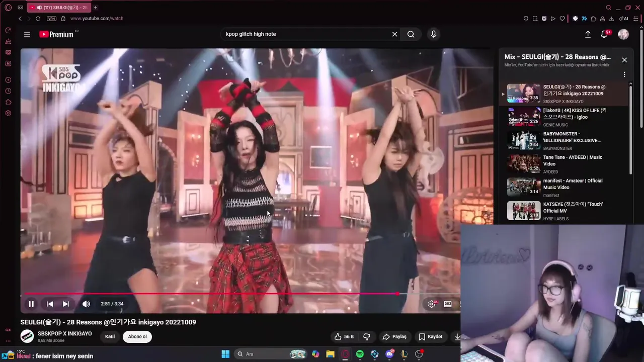Reload the current page

click(x=38, y=19)
